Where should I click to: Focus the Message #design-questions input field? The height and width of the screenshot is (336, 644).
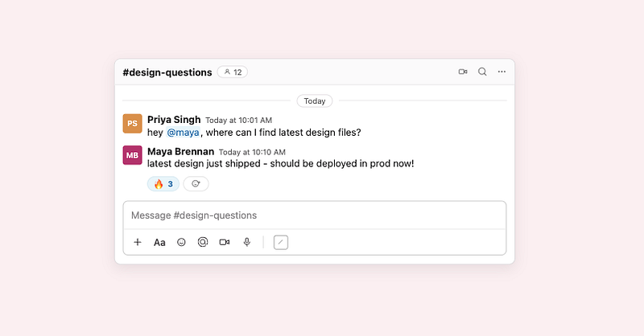315,215
